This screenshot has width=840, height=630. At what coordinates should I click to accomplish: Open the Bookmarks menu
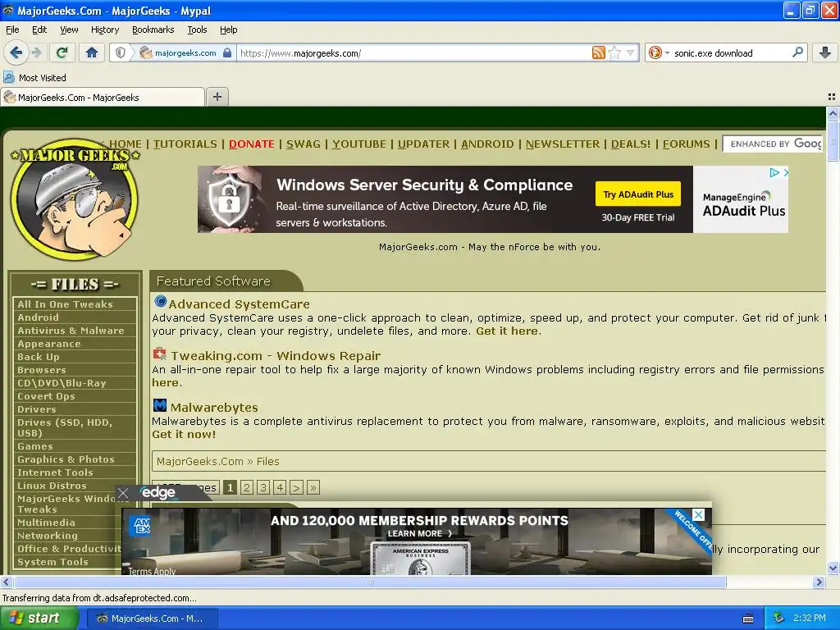click(153, 30)
